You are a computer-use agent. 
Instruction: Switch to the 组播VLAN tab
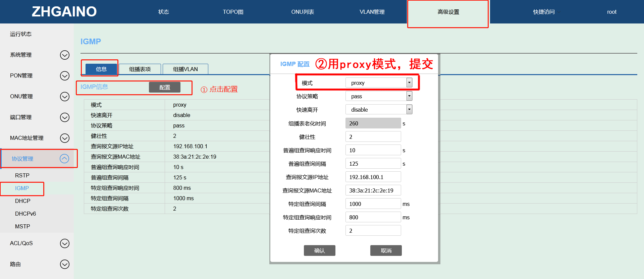click(x=185, y=69)
